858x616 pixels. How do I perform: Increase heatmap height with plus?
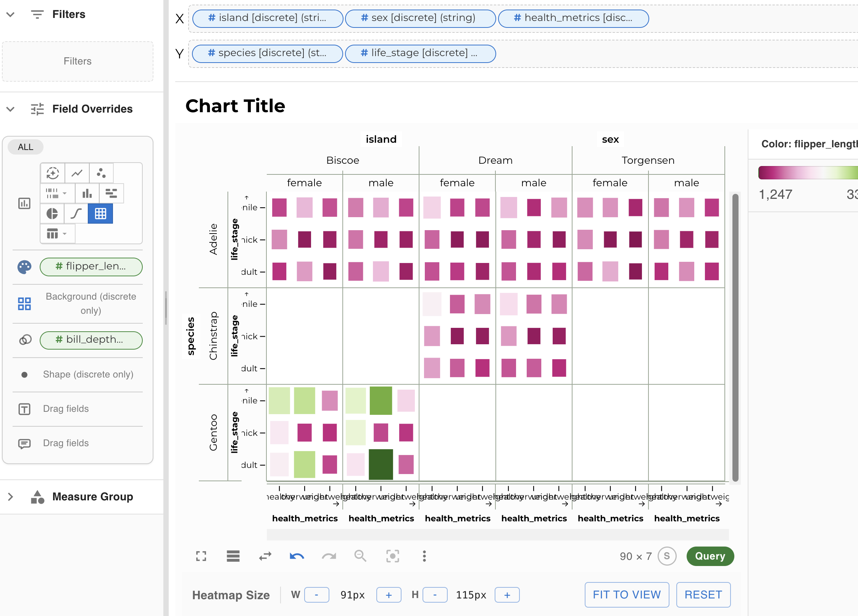coord(507,595)
